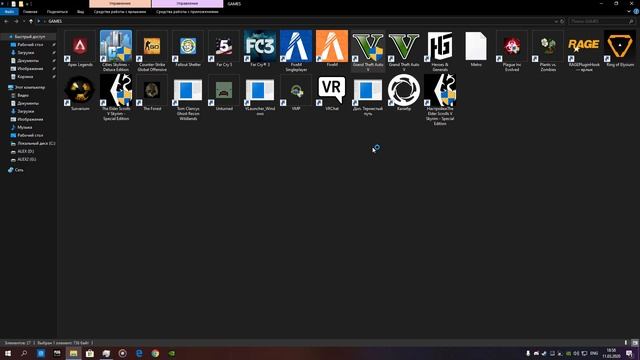Open Microsoft Store from the taskbar
This screenshot has height=360, width=640.
point(90,353)
